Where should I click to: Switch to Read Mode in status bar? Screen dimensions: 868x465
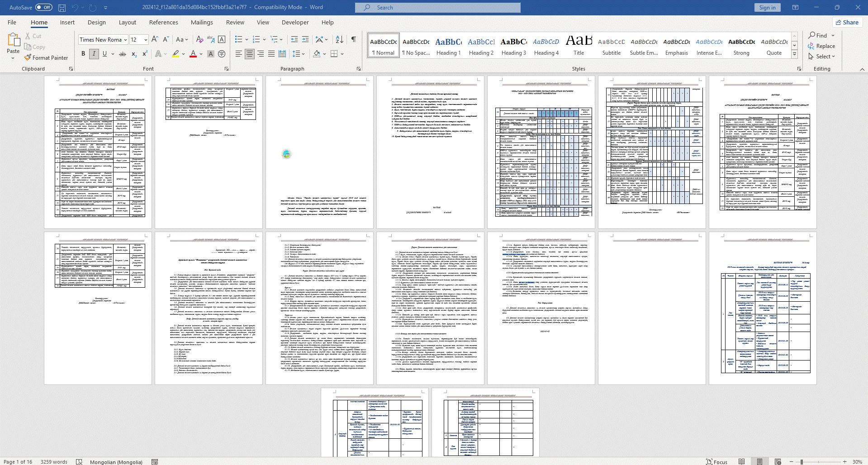click(x=741, y=462)
